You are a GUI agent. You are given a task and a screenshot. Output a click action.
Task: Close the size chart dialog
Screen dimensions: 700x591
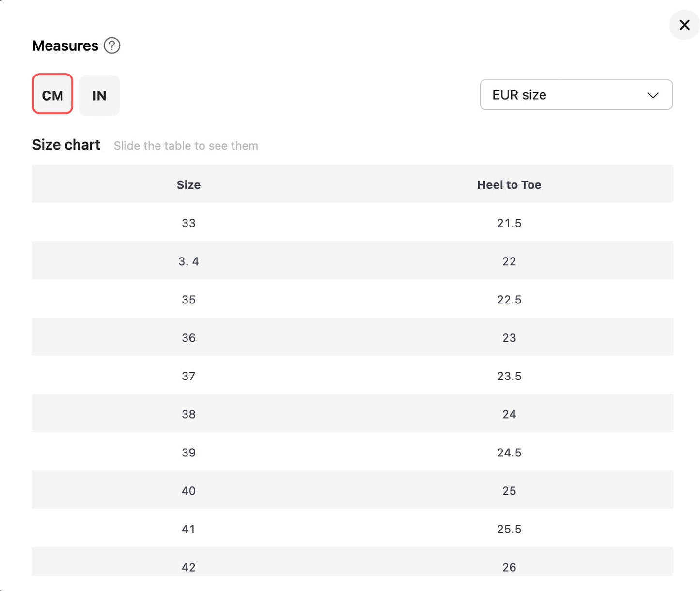point(684,25)
